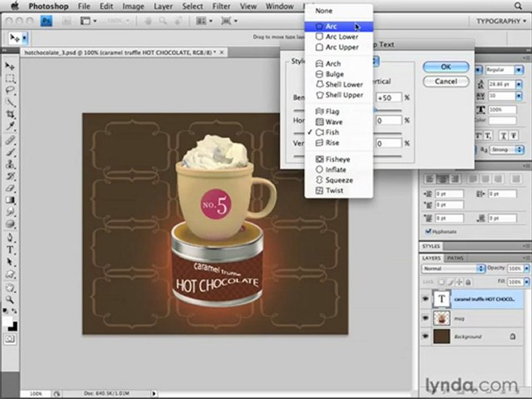
Task: Click left align text button
Action: (429, 178)
